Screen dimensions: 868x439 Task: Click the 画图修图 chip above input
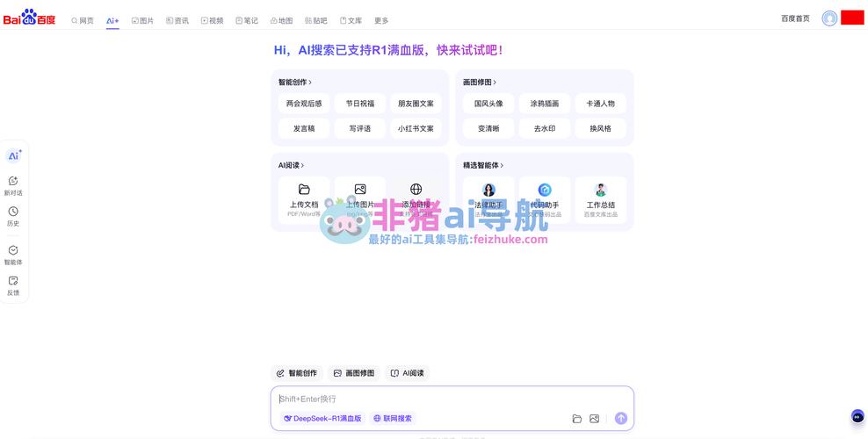tap(354, 373)
